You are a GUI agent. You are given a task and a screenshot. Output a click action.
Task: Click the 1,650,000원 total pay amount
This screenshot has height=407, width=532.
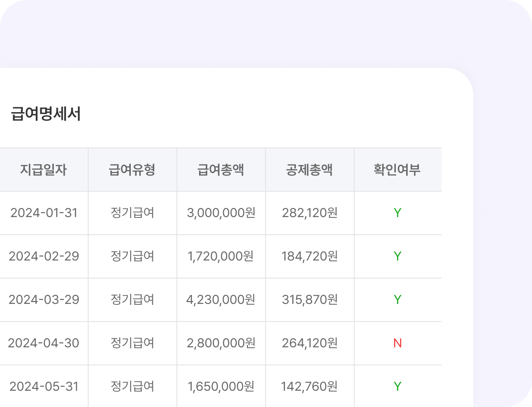coord(221,387)
